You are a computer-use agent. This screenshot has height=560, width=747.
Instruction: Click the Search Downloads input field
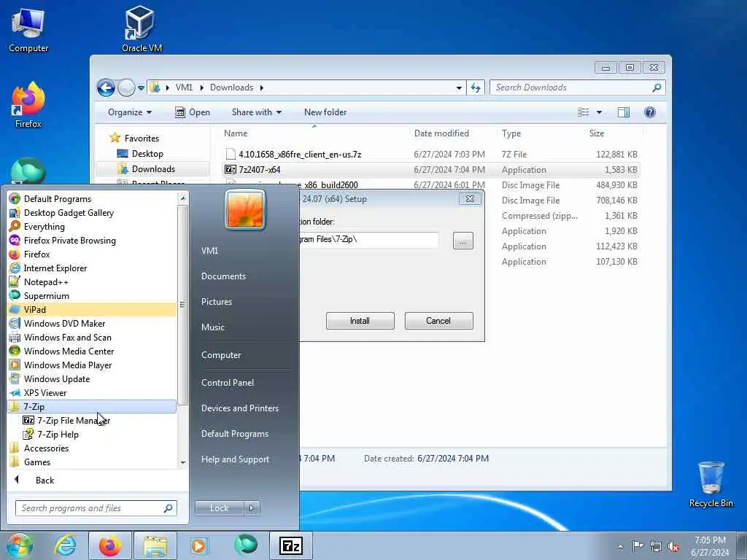coord(572,87)
